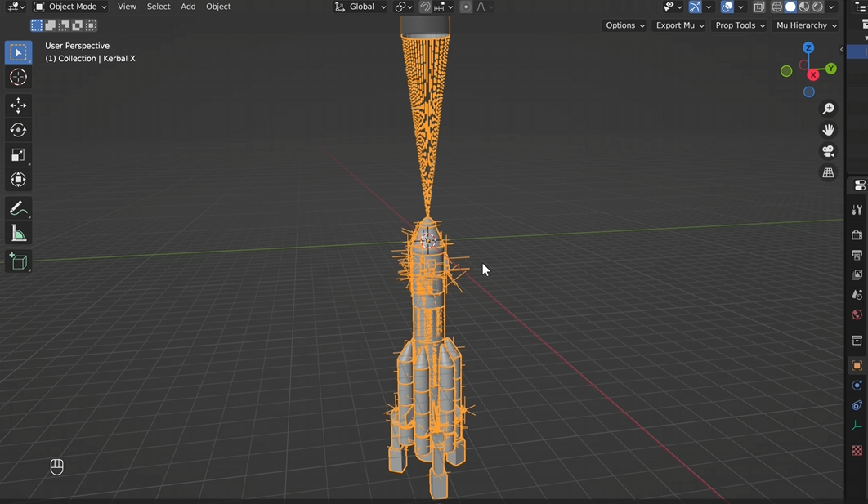Toggle X-ray view
868x504 pixels.
pyautogui.click(x=758, y=7)
